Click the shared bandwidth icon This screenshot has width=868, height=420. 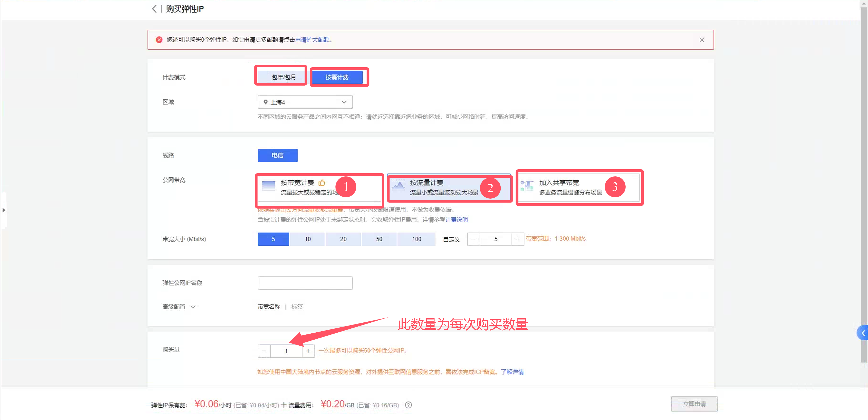pyautogui.click(x=527, y=186)
